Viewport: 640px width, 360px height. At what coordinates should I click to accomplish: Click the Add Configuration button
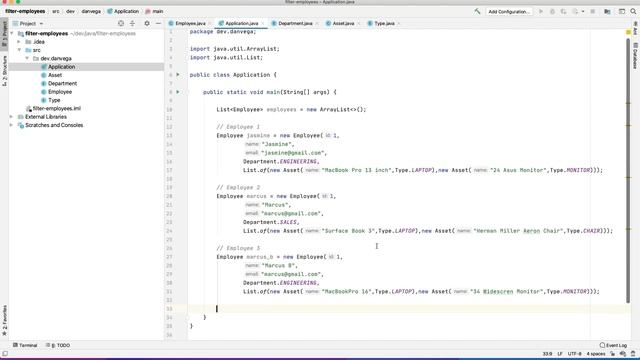click(509, 11)
